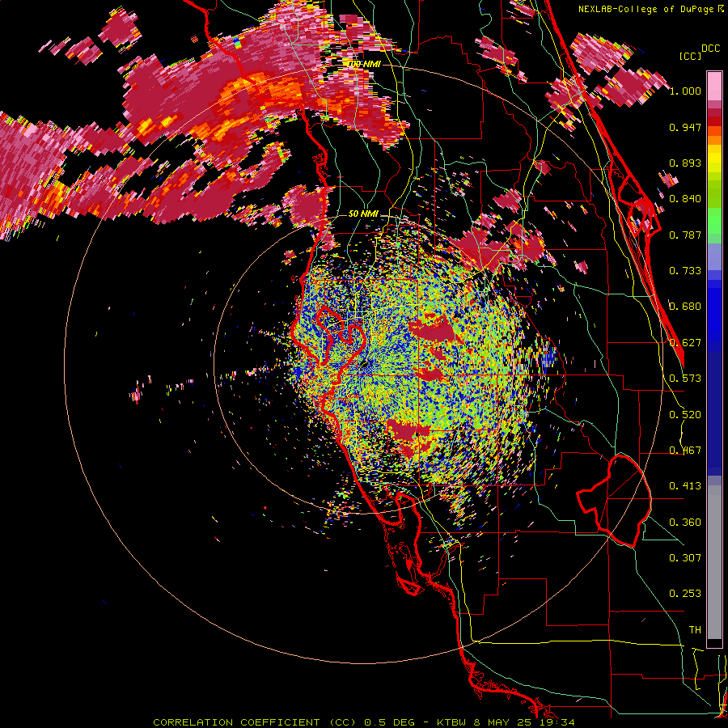
Task: Pick the gray lower section of color bar
Action: [714, 562]
